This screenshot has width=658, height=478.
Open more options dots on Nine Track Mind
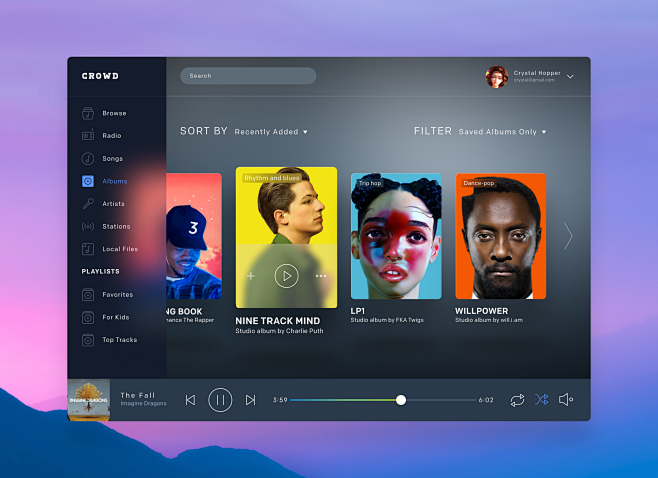tap(321, 276)
